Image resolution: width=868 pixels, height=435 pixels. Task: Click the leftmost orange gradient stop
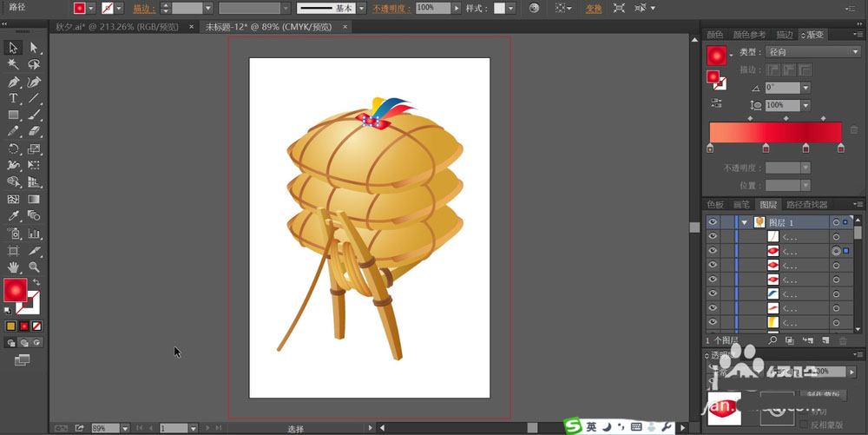[x=710, y=148]
